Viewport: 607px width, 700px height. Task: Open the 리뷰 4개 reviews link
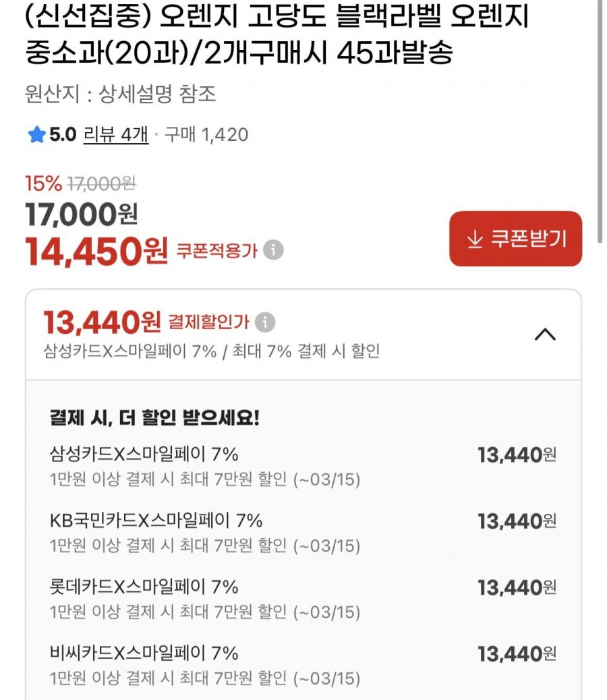point(115,135)
